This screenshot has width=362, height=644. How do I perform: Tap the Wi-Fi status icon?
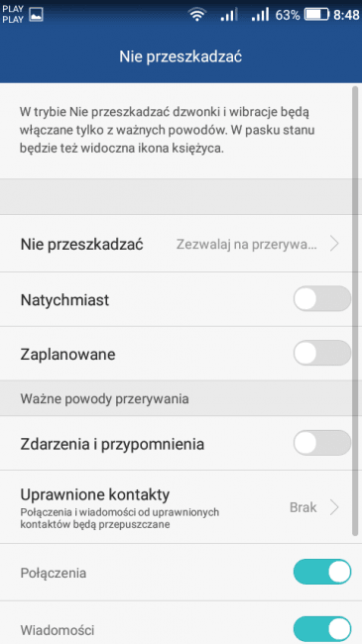pos(197,15)
